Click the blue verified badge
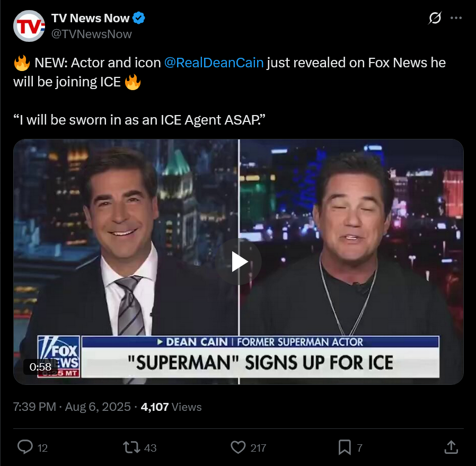This screenshot has height=466, width=476. (x=139, y=18)
